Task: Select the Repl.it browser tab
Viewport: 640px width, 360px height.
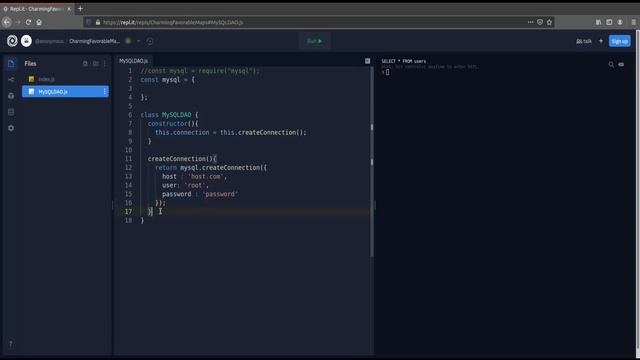Action: click(37, 9)
